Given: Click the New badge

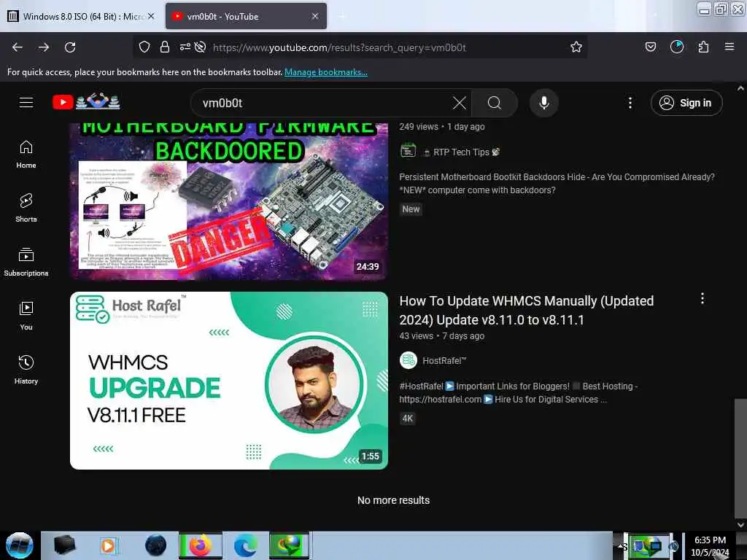Looking at the screenshot, I should [x=411, y=209].
